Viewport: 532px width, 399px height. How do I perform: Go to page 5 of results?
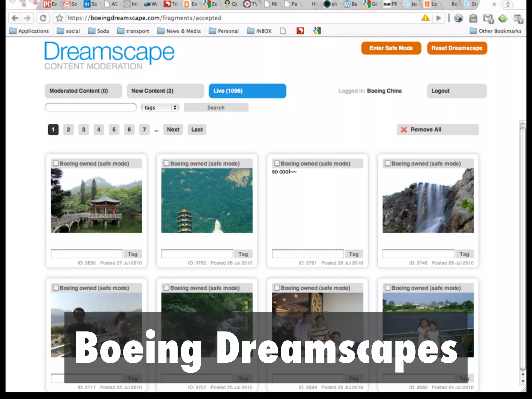coord(114,130)
